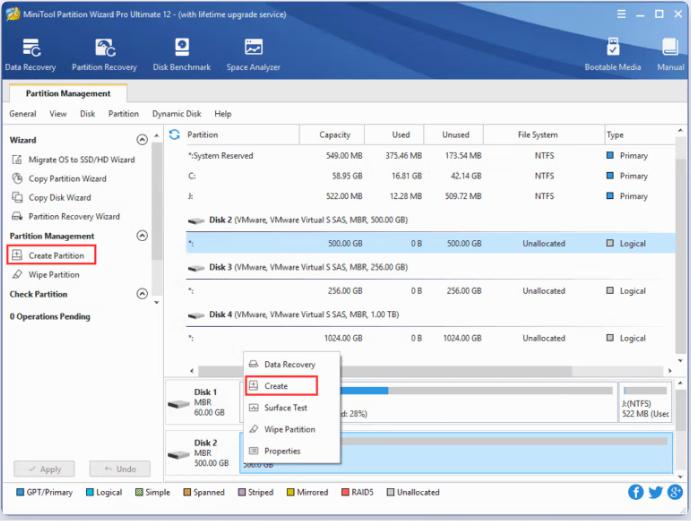The height and width of the screenshot is (521, 691).
Task: Launch Partition Recovery from toolbar
Action: click(x=104, y=54)
